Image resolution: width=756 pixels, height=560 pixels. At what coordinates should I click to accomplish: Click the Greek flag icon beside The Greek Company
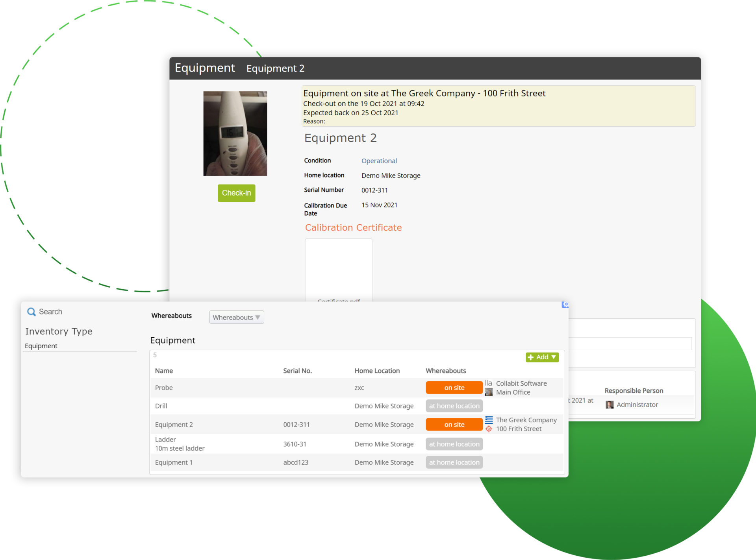click(489, 420)
